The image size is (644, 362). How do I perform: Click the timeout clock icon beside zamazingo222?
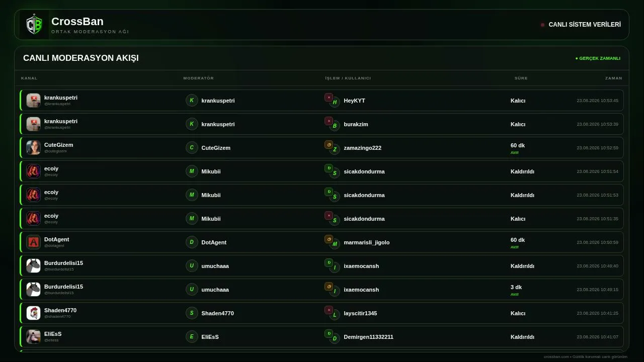pyautogui.click(x=329, y=145)
